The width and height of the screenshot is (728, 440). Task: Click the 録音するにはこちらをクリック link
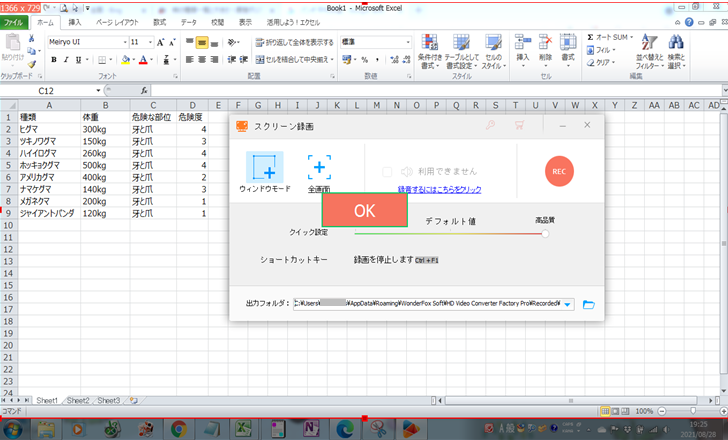click(440, 189)
